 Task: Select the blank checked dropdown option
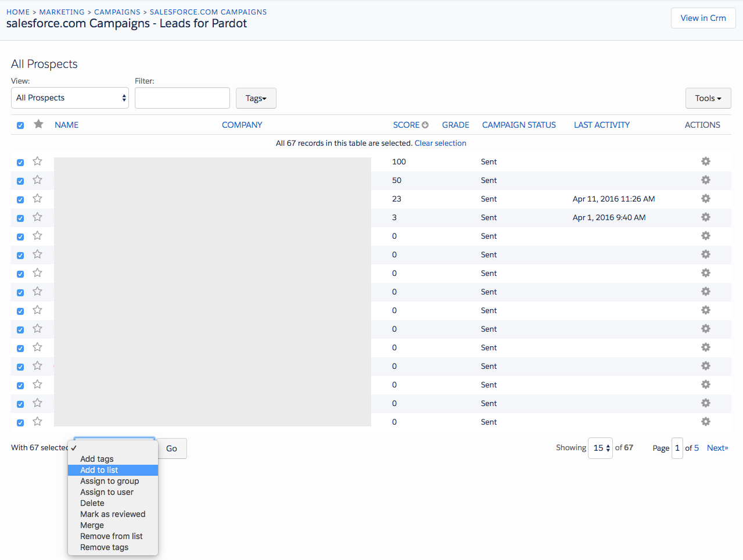click(x=113, y=448)
